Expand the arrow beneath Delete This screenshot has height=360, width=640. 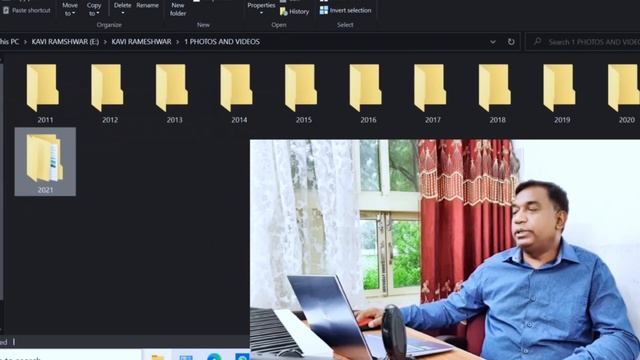pos(122,13)
